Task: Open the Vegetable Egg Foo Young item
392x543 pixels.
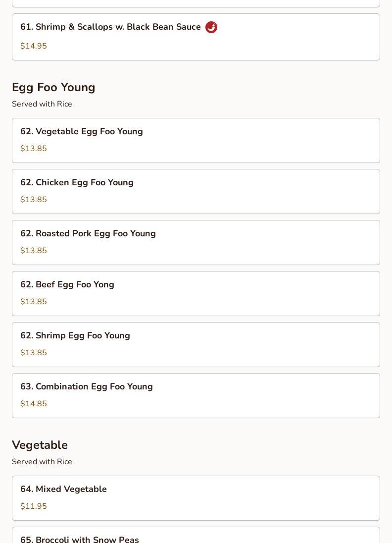Action: [x=82, y=132]
